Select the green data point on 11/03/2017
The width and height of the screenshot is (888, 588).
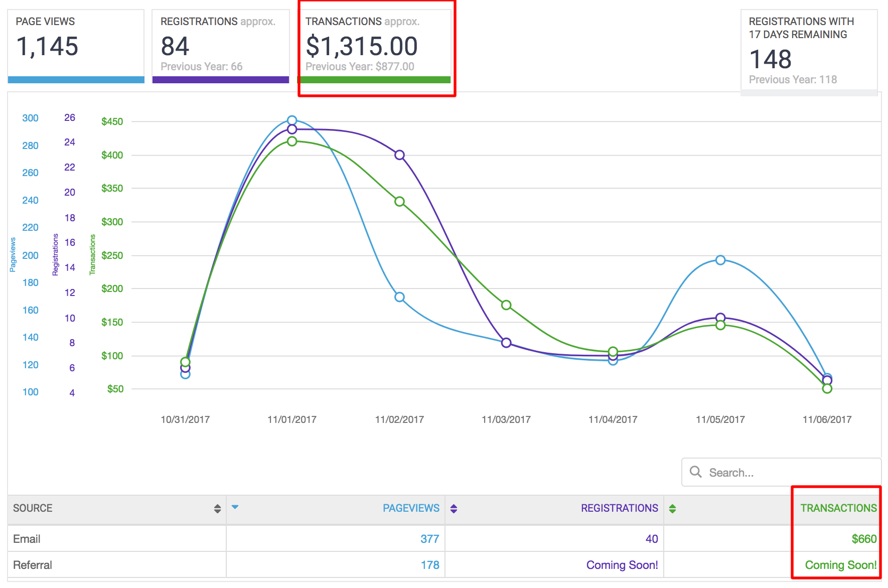505,305
